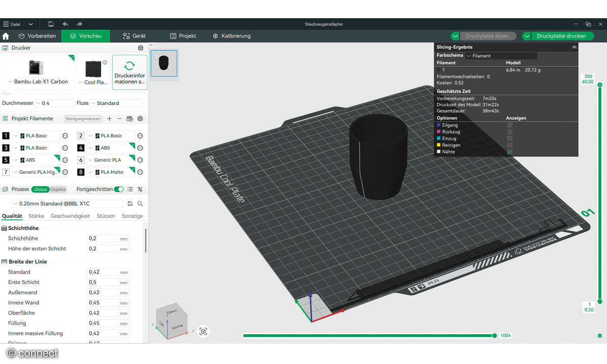Collapse the Slicing-Ergebnis panel chevron

(x=574, y=47)
